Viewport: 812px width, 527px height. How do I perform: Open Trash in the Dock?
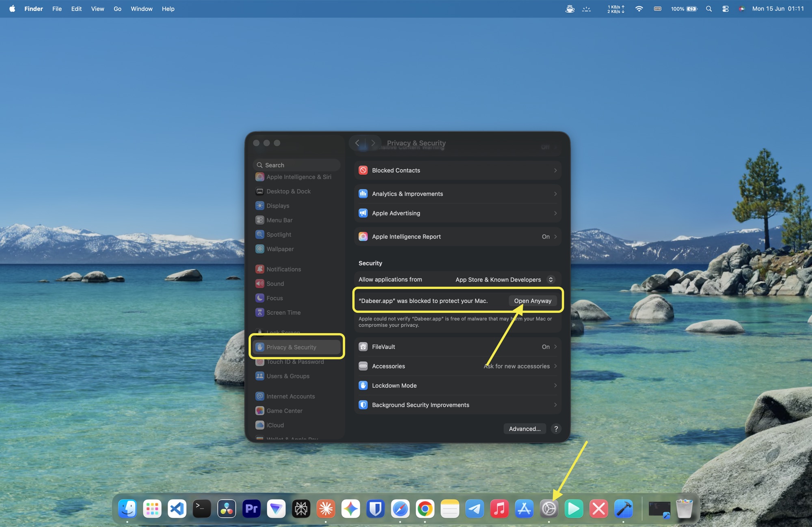[x=685, y=509]
